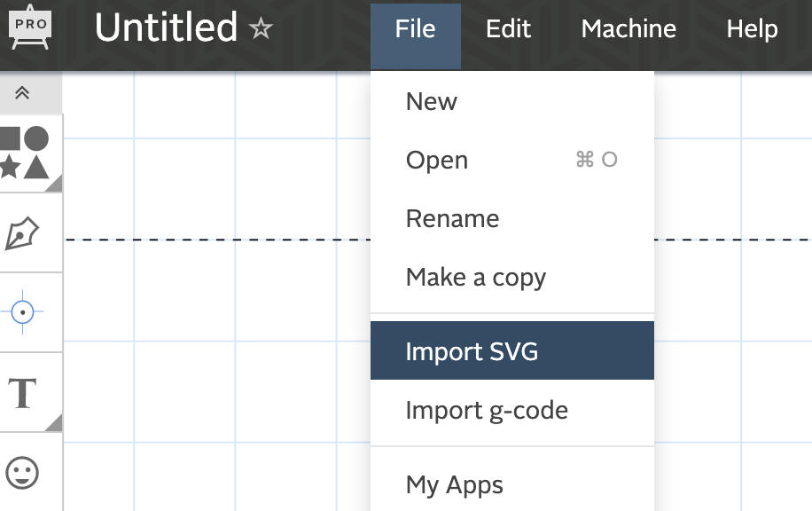Click the Untitled project title

[166, 28]
